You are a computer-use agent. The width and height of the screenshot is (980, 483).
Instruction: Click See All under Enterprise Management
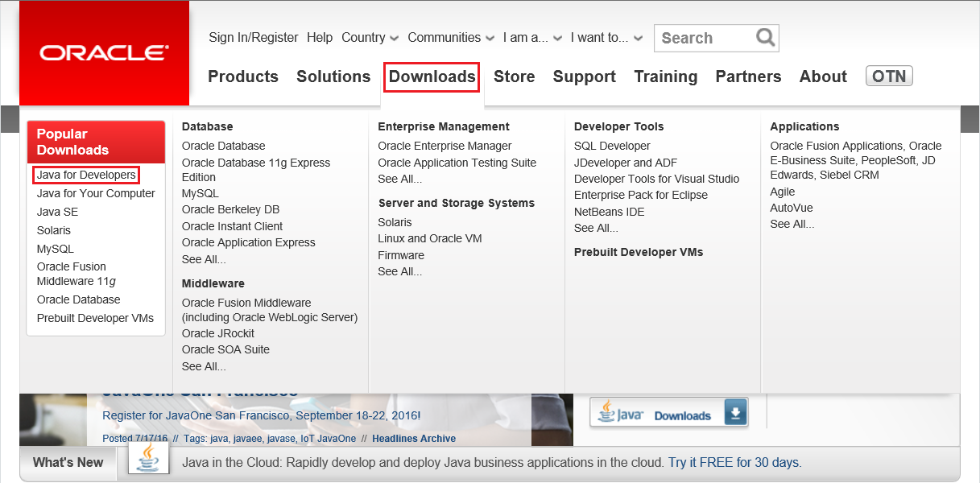coord(400,179)
